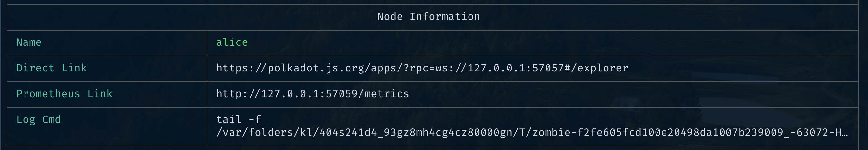This screenshot has width=868, height=150.
Task: Click the word "explorer" ending the direct link
Action: pyautogui.click(x=603, y=68)
